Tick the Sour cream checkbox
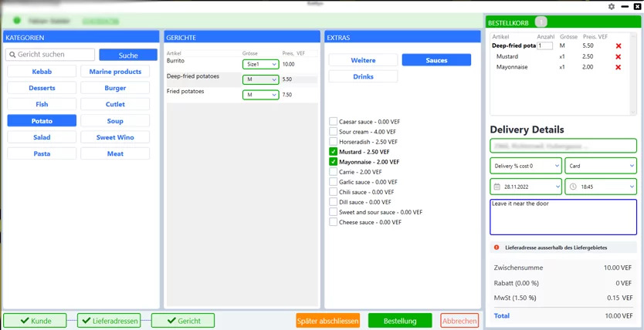Viewport: 644px width, 330px height. click(334, 132)
